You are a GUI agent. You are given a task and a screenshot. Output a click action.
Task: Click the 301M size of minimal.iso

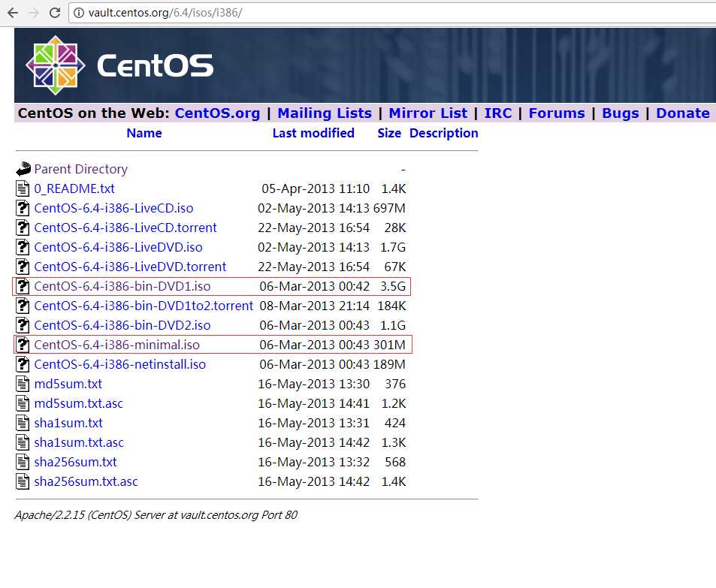click(x=389, y=345)
